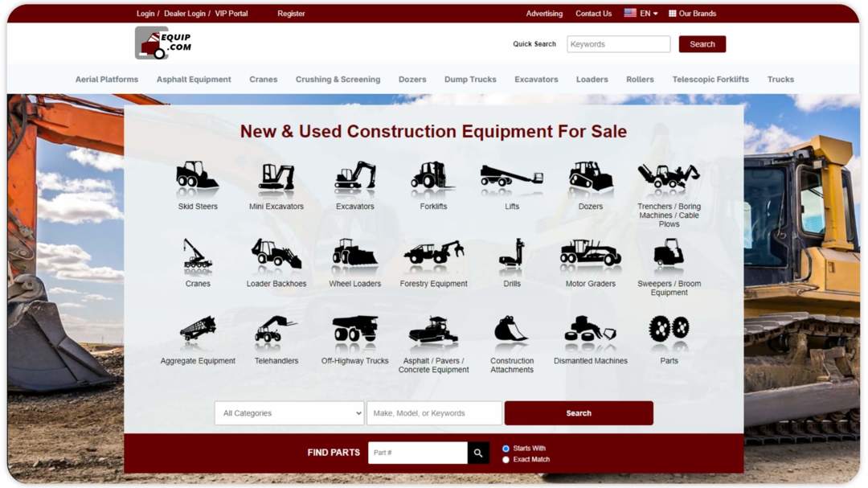Viewport: 868px width, 488px height.
Task: Select the Dozers icon in the grid
Action: (x=591, y=175)
